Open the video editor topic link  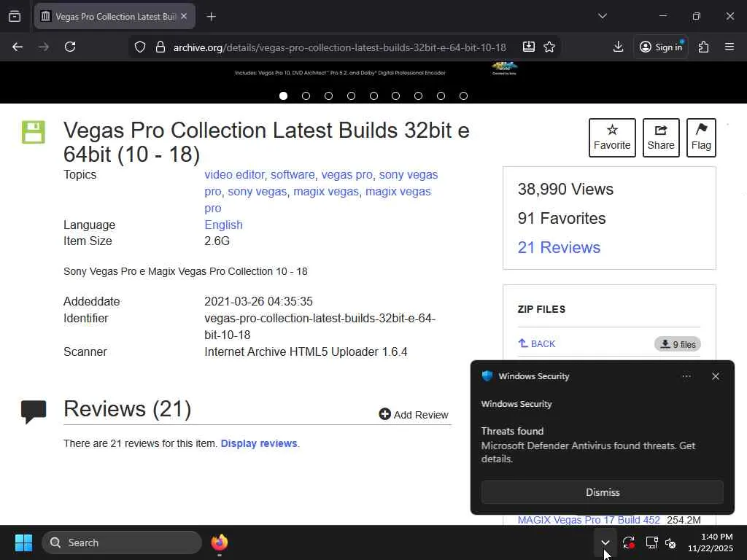[234, 175]
